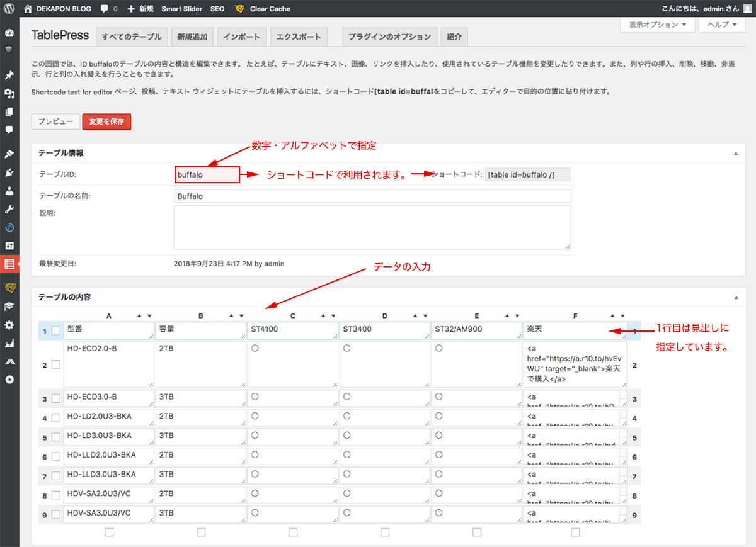
Task: Open the gear sidebar icon
Action: 9,325
